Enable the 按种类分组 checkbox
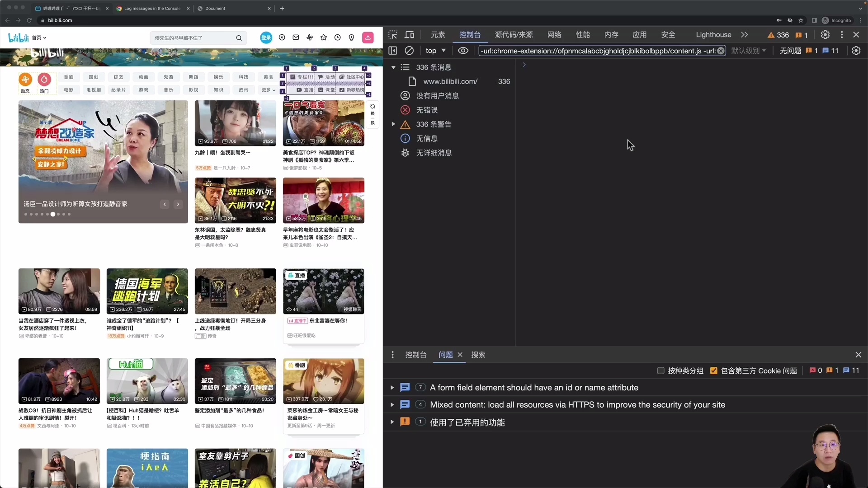 tap(660, 371)
